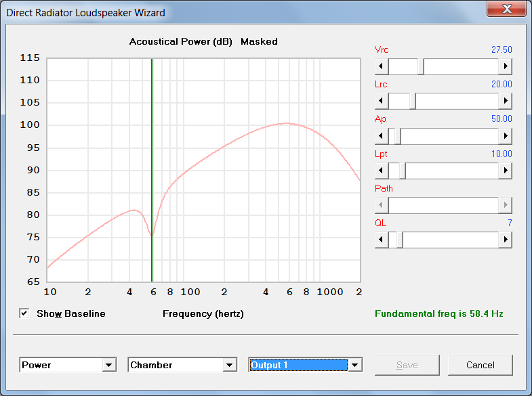Click the Lrc slider right arrow

point(505,101)
